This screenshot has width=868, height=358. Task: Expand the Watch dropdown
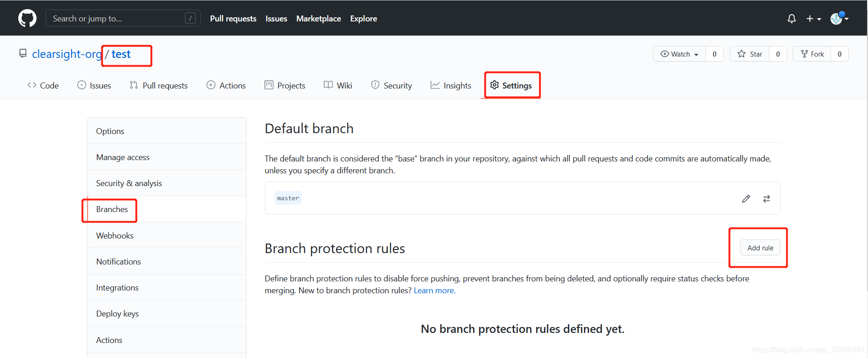click(679, 54)
